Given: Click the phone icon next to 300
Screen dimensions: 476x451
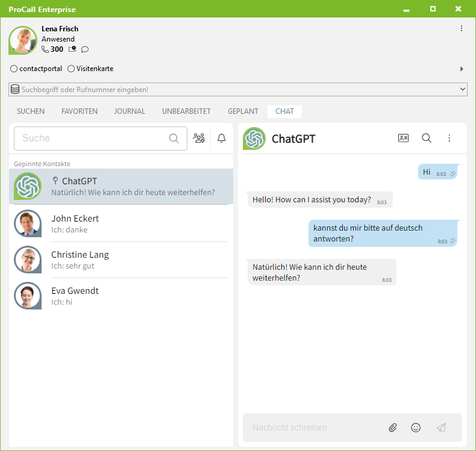Looking at the screenshot, I should click(45, 49).
